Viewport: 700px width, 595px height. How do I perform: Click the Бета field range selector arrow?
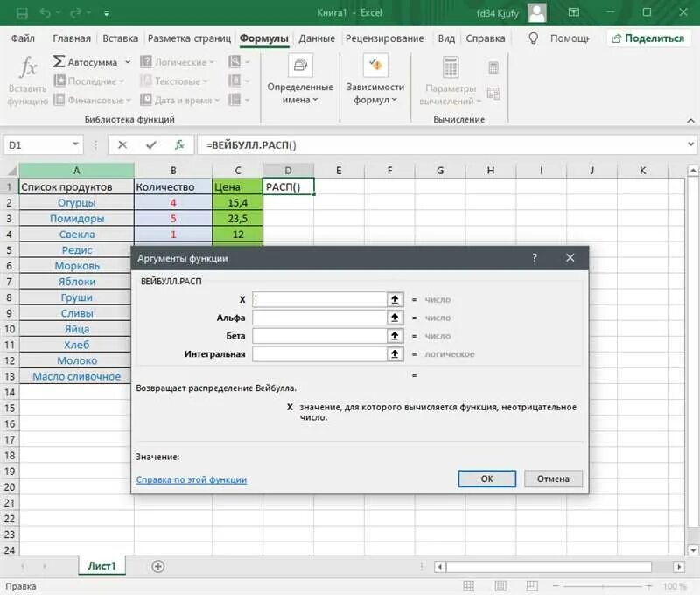pos(395,336)
